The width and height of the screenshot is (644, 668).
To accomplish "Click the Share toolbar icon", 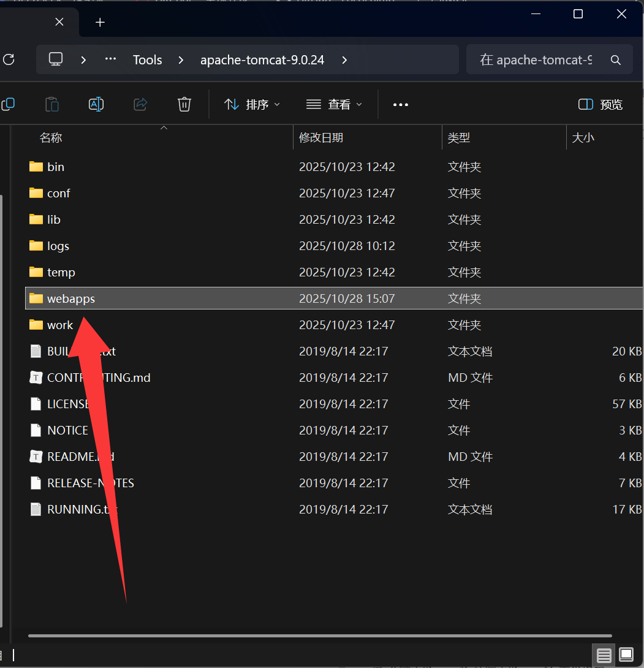I will [x=140, y=104].
